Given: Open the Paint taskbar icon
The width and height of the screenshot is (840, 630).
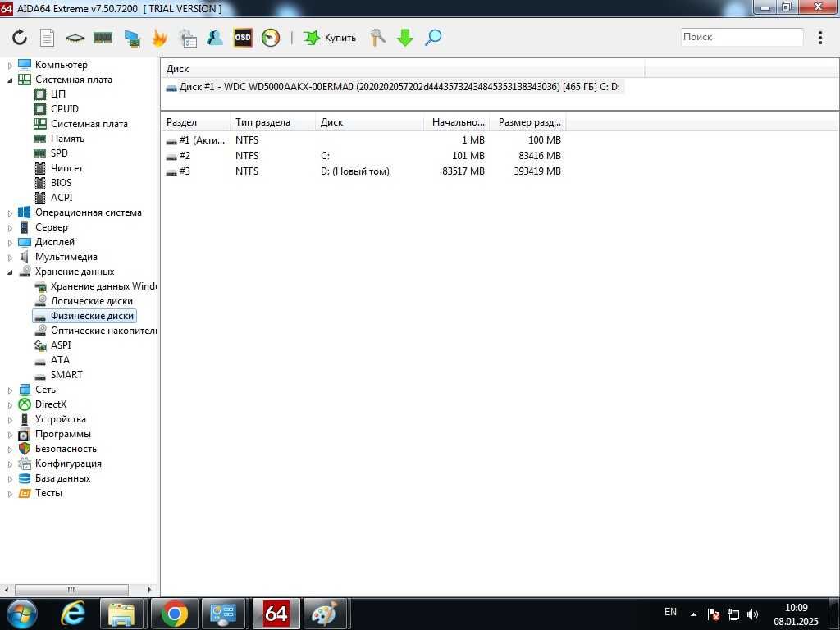Looking at the screenshot, I should (325, 614).
